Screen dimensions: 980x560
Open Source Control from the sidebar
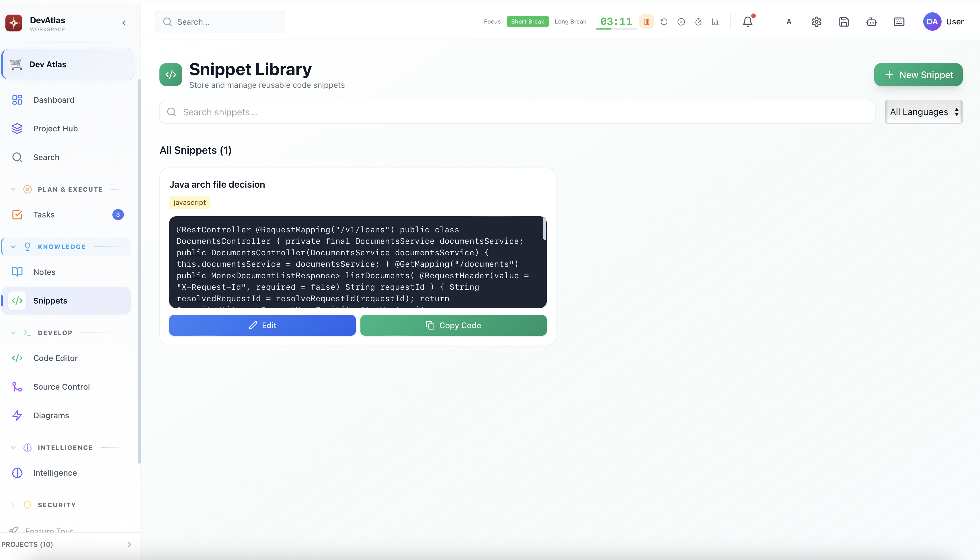tap(61, 386)
